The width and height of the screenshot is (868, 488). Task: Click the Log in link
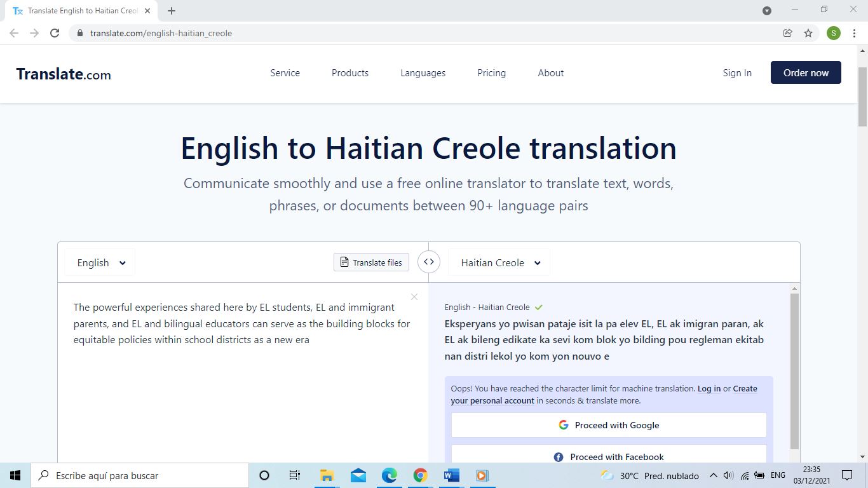pyautogui.click(x=709, y=388)
